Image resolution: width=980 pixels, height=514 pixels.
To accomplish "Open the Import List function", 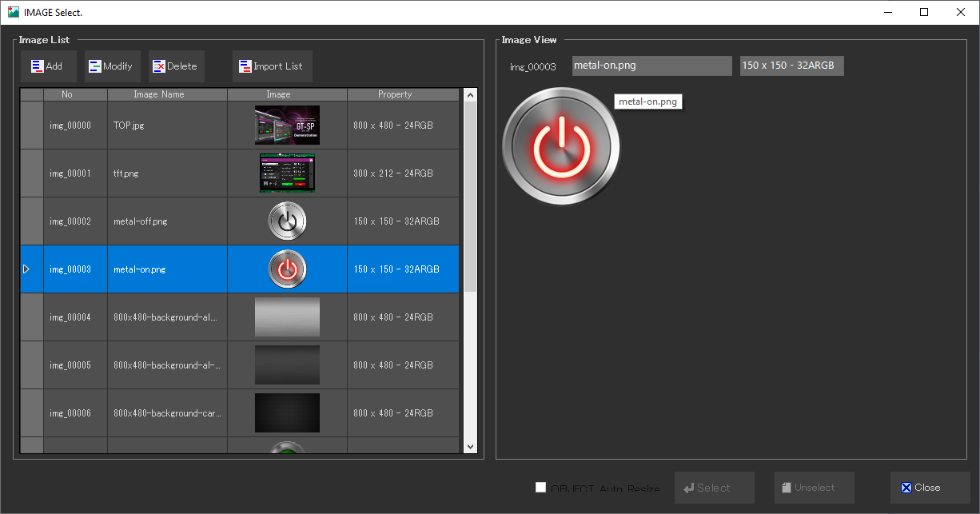I will 272,66.
